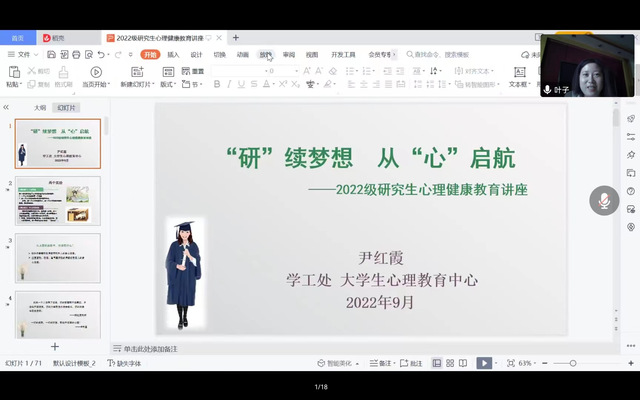Click the floating microphone button
The image size is (640, 400).
[604, 200]
